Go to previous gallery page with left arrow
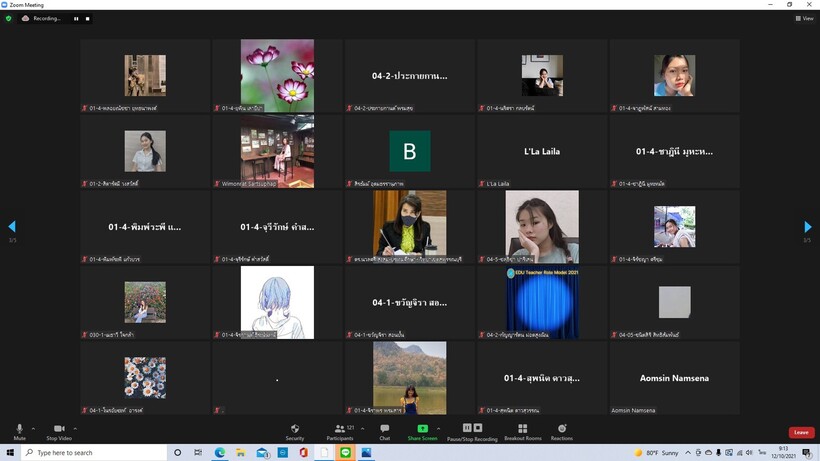The width and height of the screenshot is (820, 461). pyautogui.click(x=12, y=227)
